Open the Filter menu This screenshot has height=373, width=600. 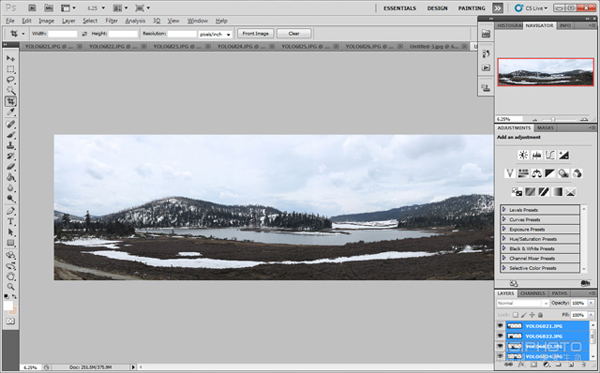point(111,21)
